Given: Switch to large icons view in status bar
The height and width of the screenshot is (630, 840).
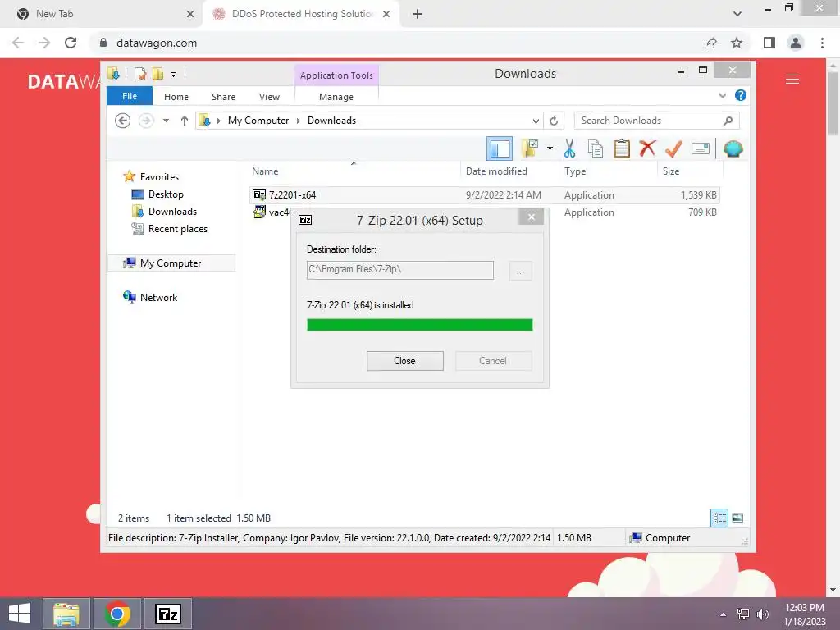Looking at the screenshot, I should [x=737, y=518].
